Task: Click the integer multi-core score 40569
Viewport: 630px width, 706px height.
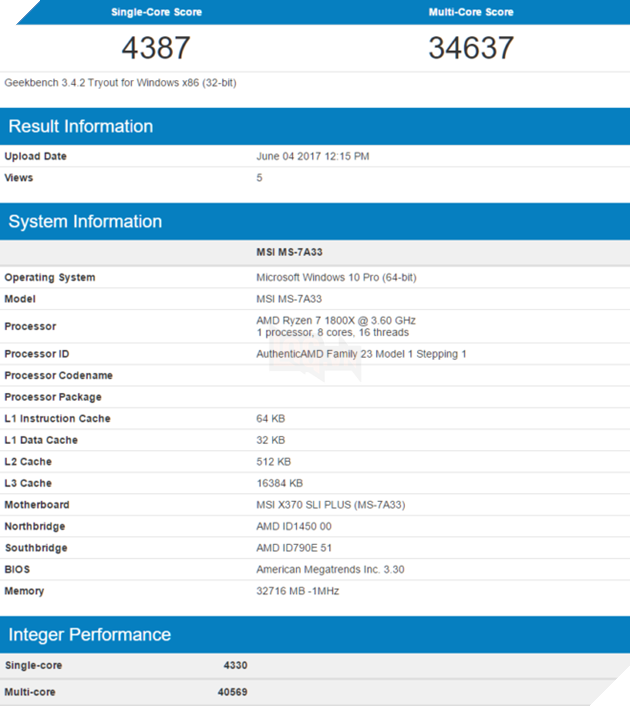Action: tap(233, 692)
